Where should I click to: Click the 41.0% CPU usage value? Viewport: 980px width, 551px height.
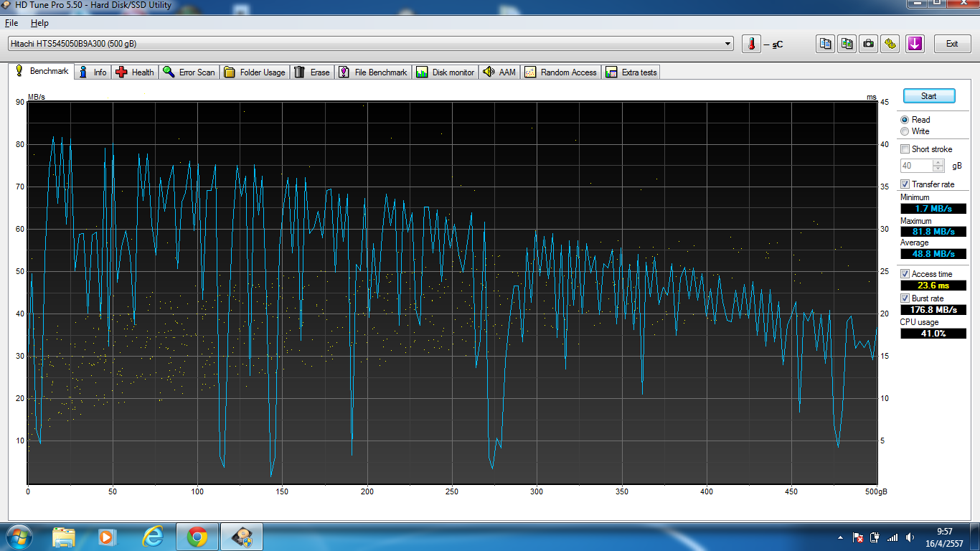pos(933,334)
